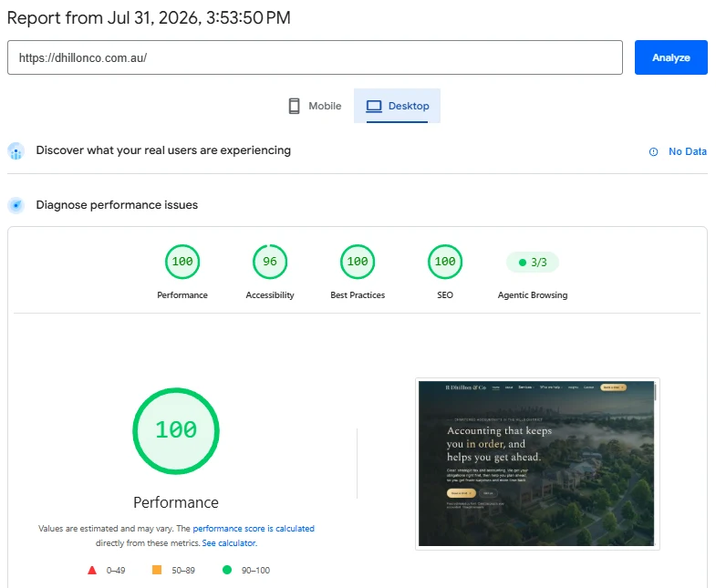Click Discover what your real users are experiencing
This screenshot has width=716, height=588.
point(163,150)
